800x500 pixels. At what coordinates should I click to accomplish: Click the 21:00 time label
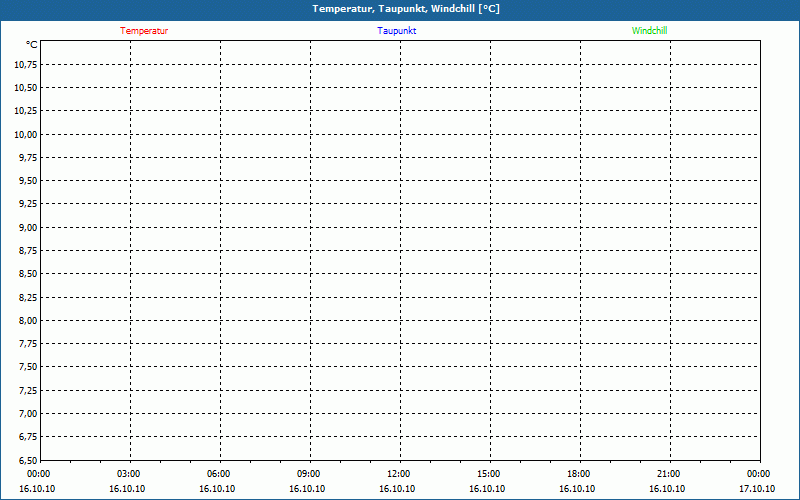(668, 474)
